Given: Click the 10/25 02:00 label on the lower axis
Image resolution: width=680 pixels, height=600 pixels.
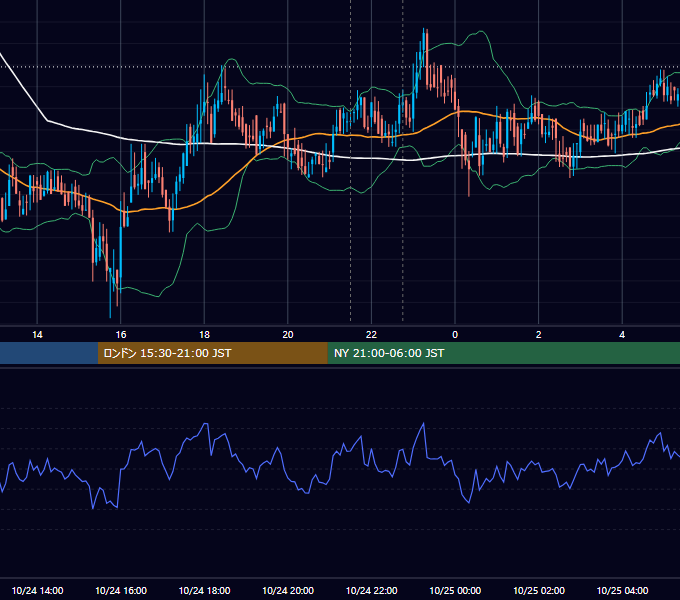Looking at the screenshot, I should pos(539,590).
